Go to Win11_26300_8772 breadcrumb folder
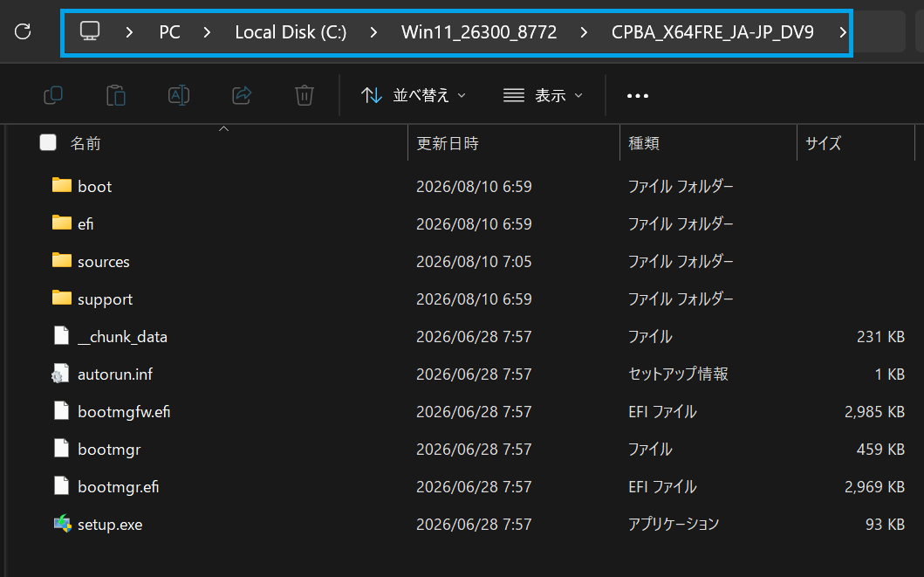The width and height of the screenshot is (924, 577). 479,31
